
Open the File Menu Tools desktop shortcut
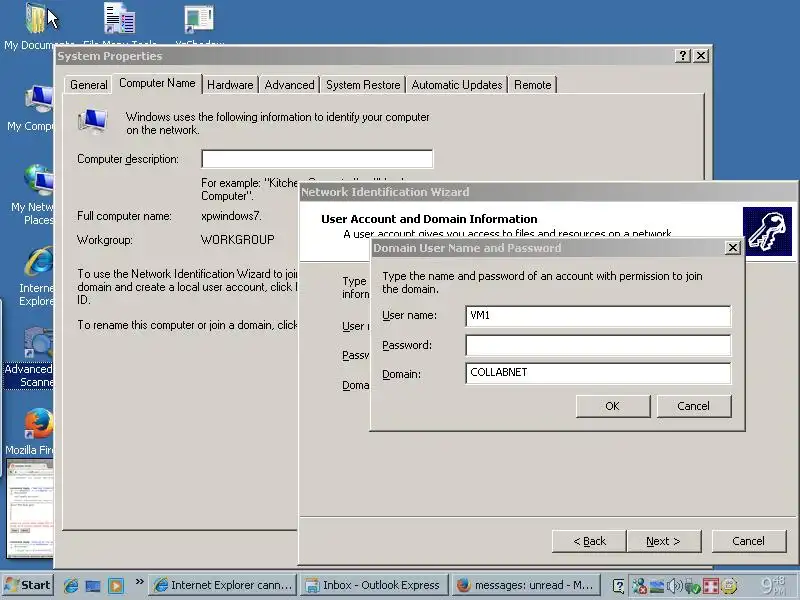[119, 19]
